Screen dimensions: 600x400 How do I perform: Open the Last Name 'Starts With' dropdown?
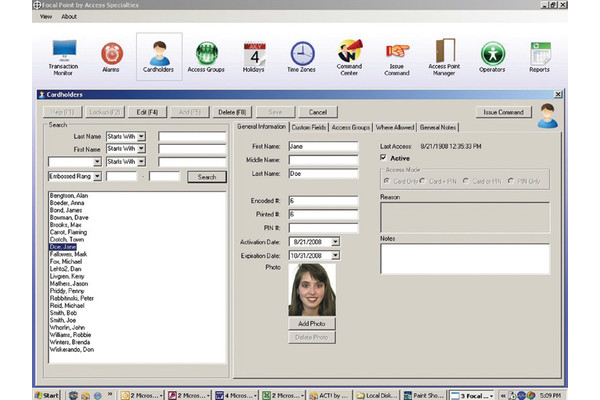(142, 135)
